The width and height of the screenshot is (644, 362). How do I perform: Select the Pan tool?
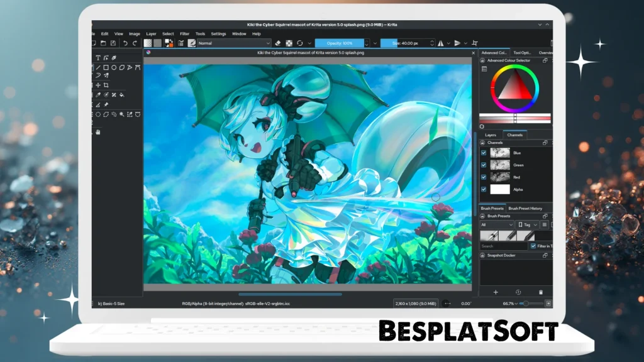point(97,133)
